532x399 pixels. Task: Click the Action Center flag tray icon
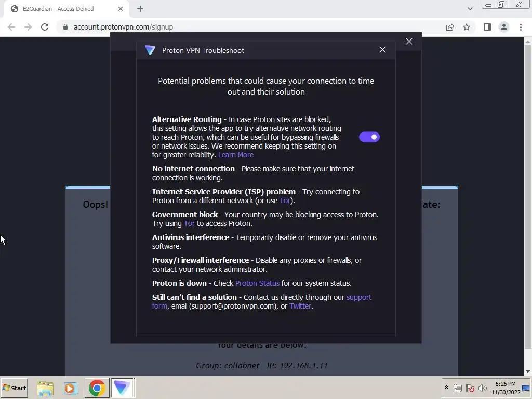pos(470,388)
